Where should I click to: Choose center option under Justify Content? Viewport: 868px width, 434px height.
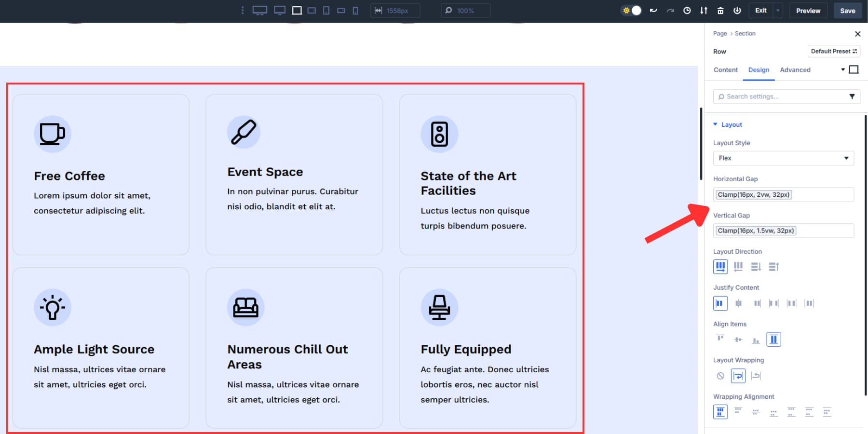click(x=738, y=303)
